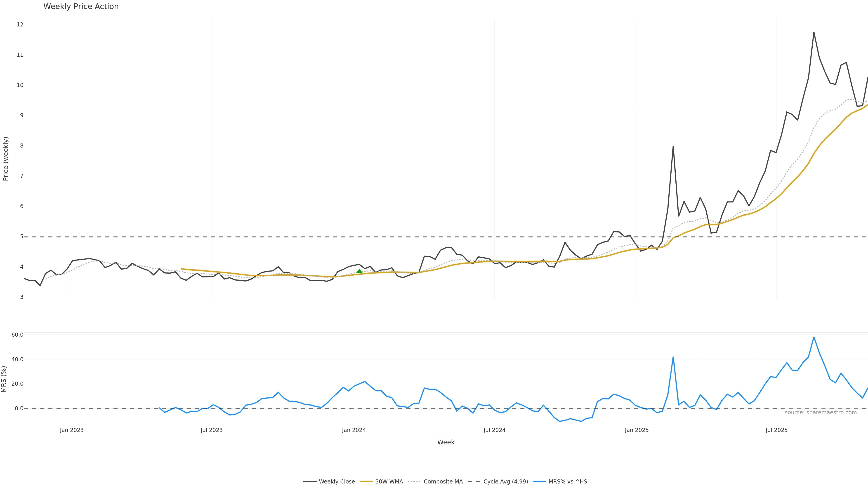Click the MRS (%) axis title
This screenshot has width=868, height=488.
click(x=4, y=379)
